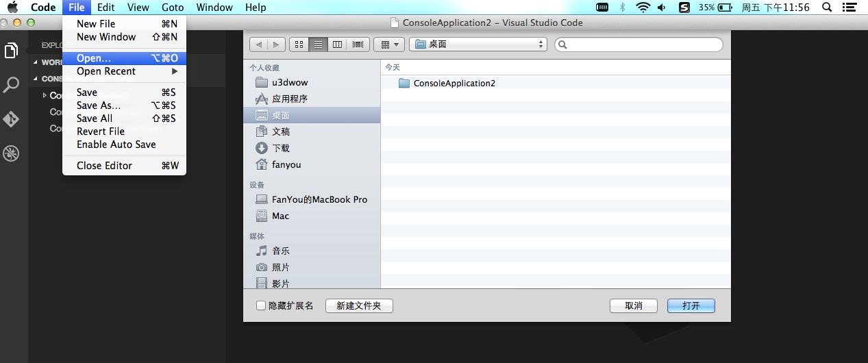Open Spotlight search magnifier icon
The height and width of the screenshot is (363, 868).
pos(827,8)
